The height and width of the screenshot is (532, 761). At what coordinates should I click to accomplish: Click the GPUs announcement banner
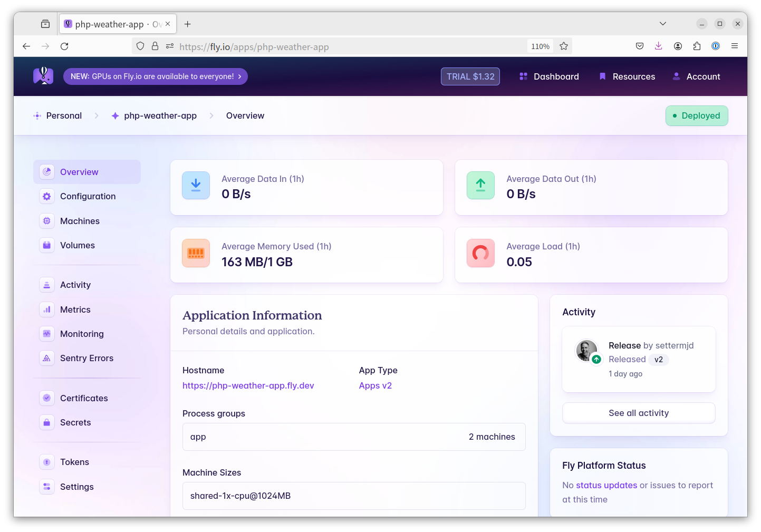(x=156, y=76)
